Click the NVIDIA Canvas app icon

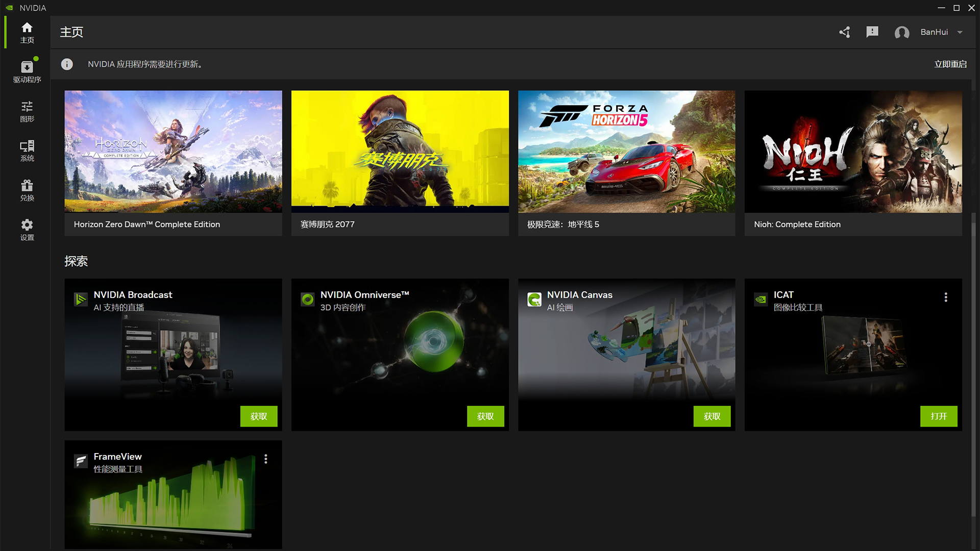click(x=534, y=299)
